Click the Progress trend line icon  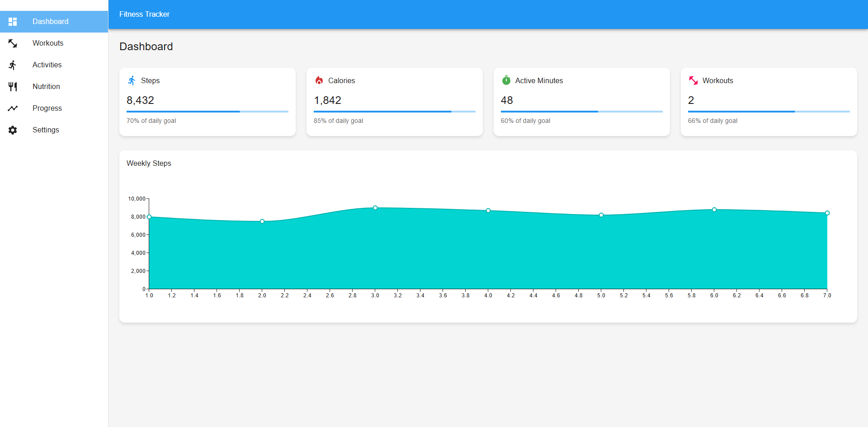click(13, 108)
